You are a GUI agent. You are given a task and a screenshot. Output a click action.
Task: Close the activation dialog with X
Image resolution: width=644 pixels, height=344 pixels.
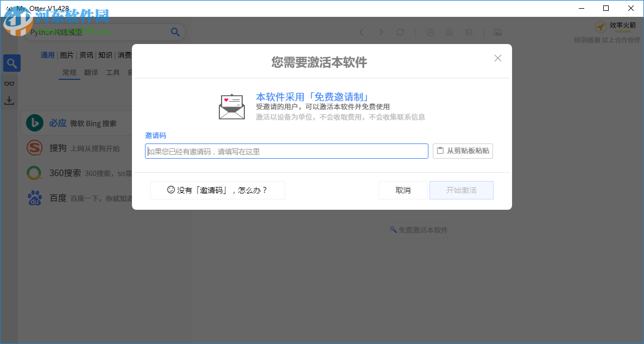click(498, 58)
